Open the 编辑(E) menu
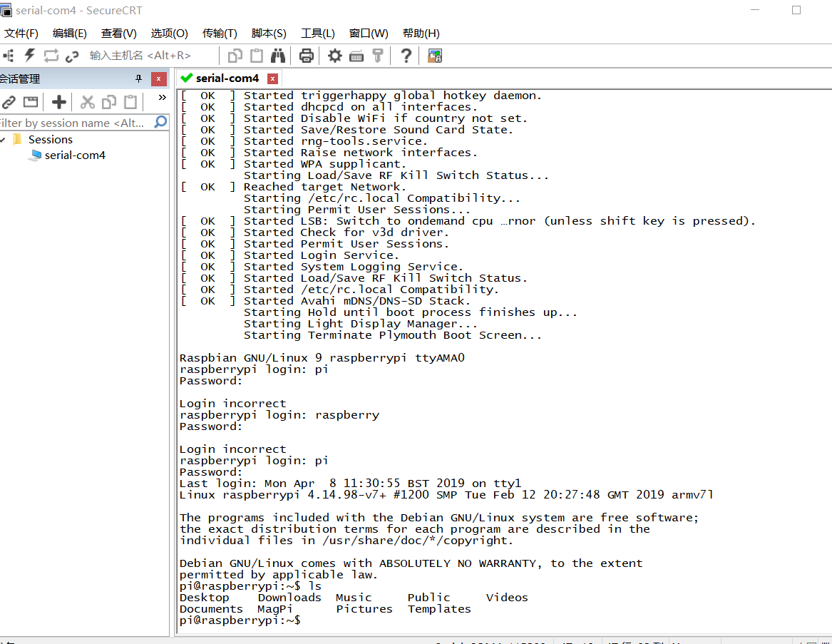 pyautogui.click(x=69, y=34)
